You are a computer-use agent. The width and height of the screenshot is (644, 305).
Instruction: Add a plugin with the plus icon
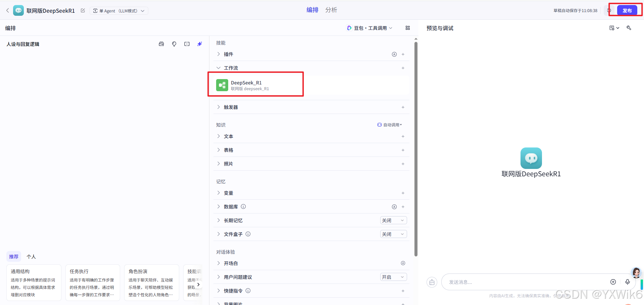403,54
